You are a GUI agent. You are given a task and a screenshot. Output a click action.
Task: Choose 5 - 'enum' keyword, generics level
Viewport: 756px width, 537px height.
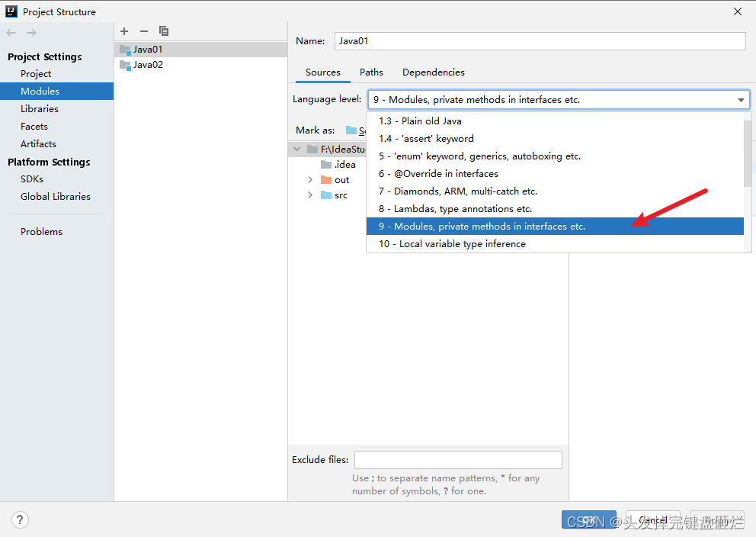point(555,156)
